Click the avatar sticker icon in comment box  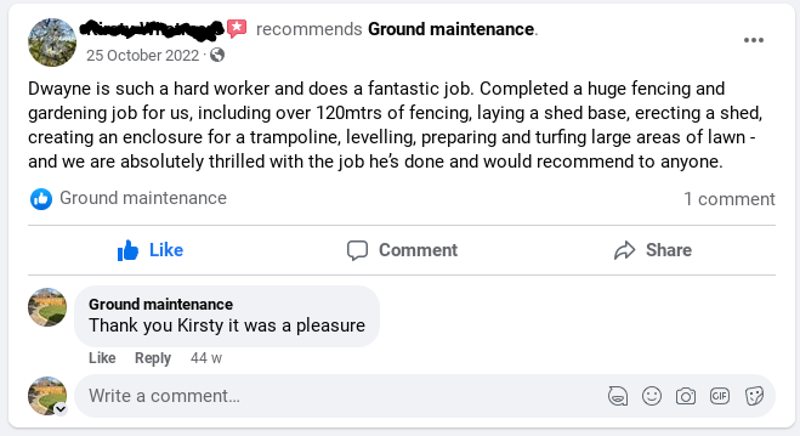(618, 396)
